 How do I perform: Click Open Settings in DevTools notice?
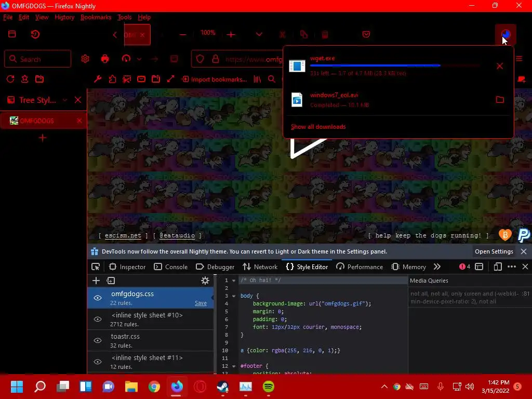click(x=494, y=251)
